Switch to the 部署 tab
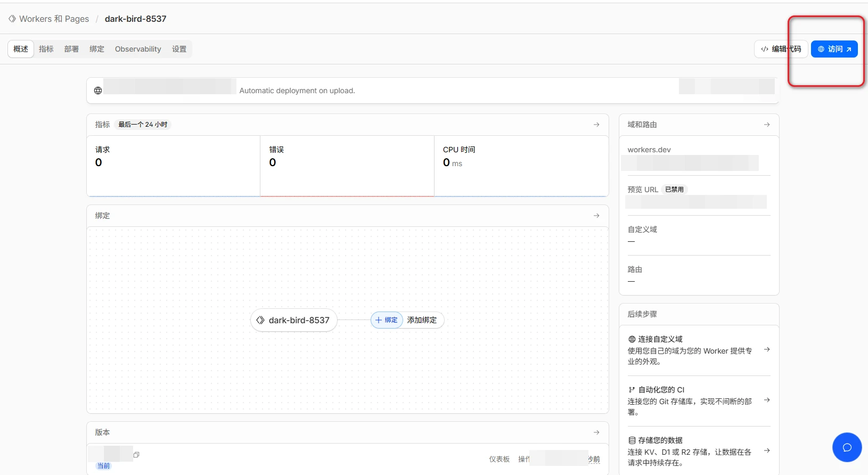This screenshot has width=868, height=475. [71, 49]
